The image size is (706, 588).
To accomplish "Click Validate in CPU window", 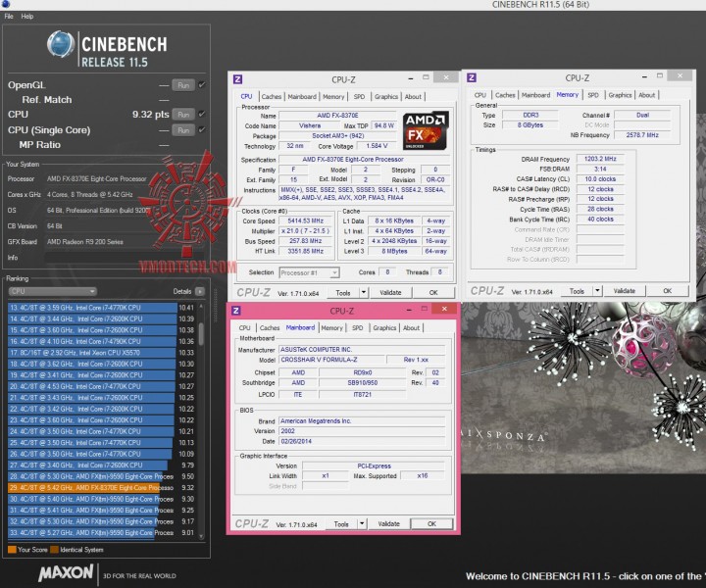I will [x=390, y=292].
